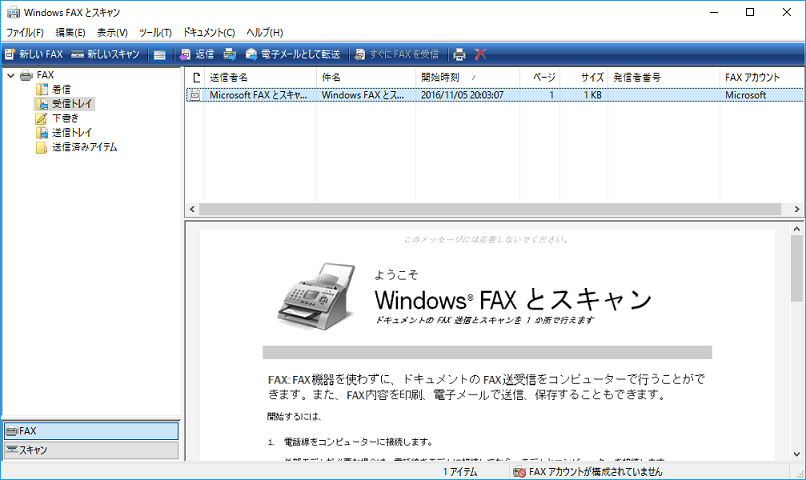The width and height of the screenshot is (806, 480).
Task: Select the 送信済みアイテム folder
Action: click(x=84, y=147)
